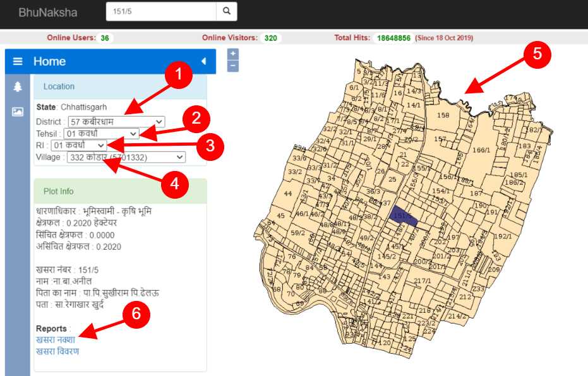588x376 pixels.
Task: Open the hamburger menu beside Home
Action: pyautogui.click(x=18, y=61)
